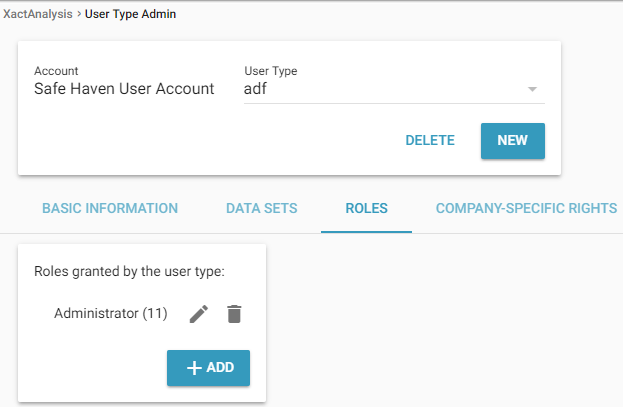623x407 pixels.
Task: Click the User Type field label
Action: pyautogui.click(x=270, y=71)
